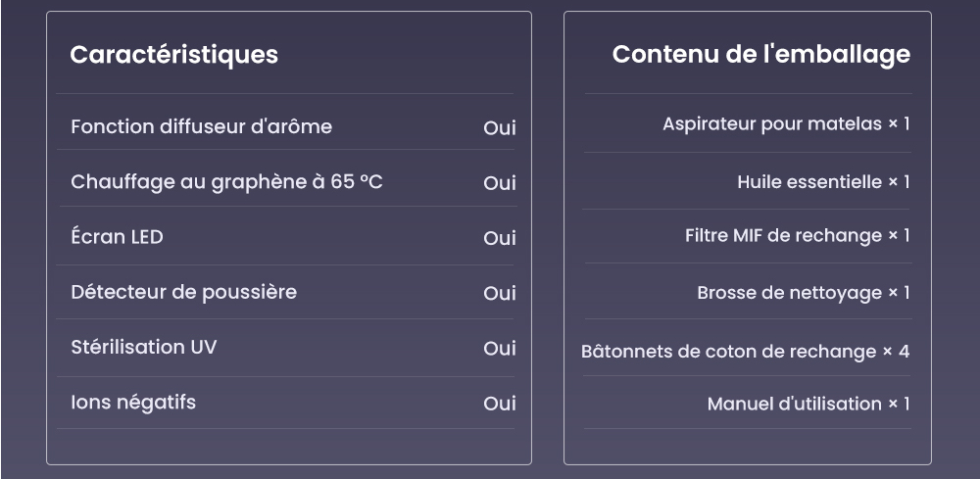Click the Contenu de l'emballage heading
The height and width of the screenshot is (479, 980).
pos(760,55)
